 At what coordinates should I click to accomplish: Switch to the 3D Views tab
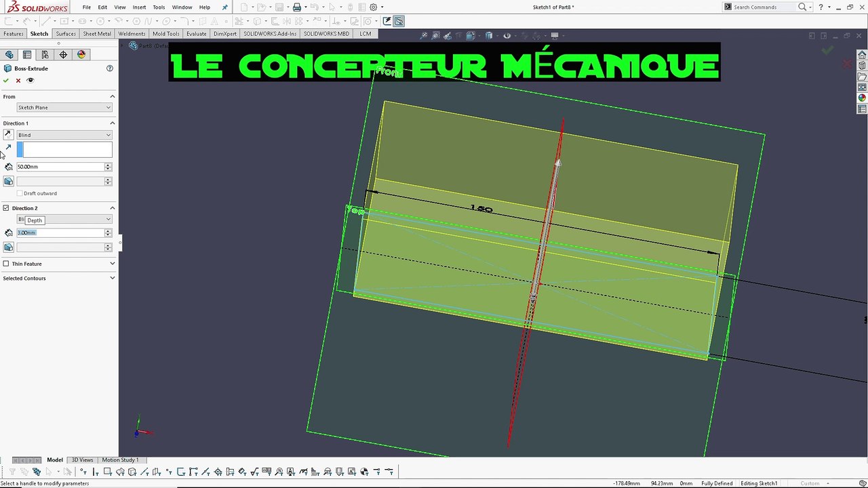coord(82,460)
